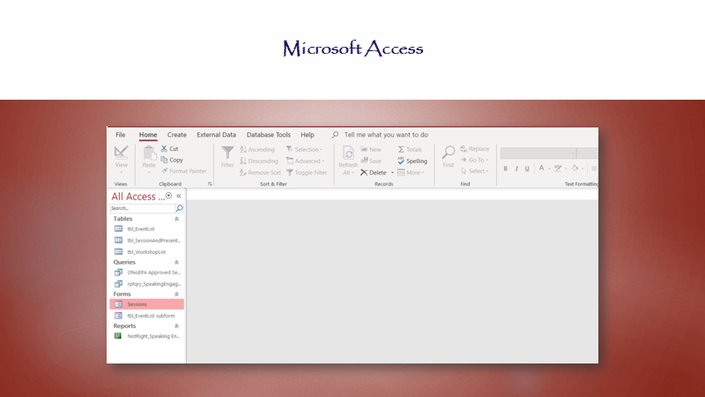Run the Spelling check
This screenshot has width=705, height=397.
[x=412, y=161]
